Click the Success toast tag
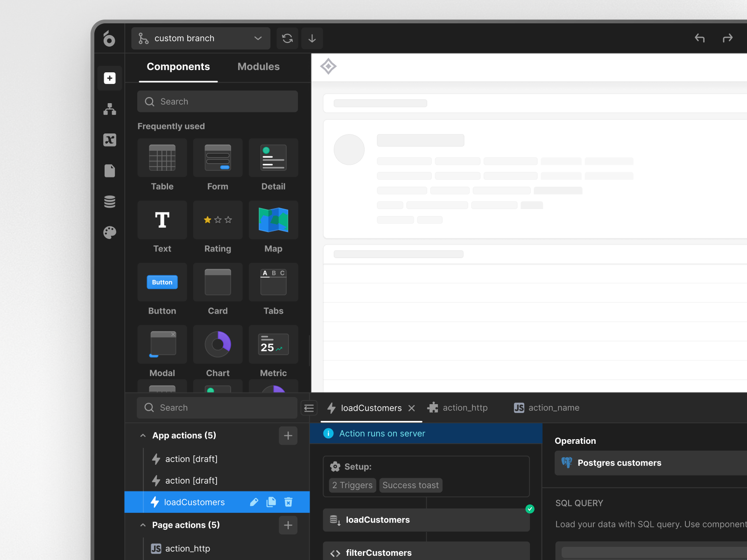The width and height of the screenshot is (747, 560). 411,485
